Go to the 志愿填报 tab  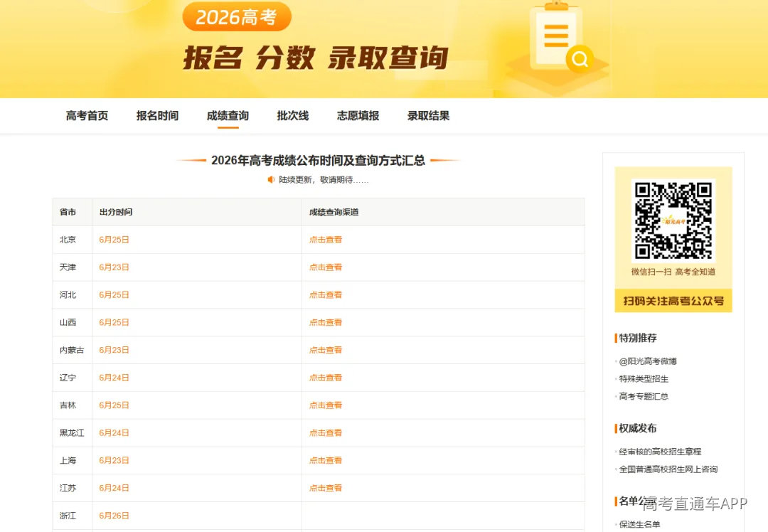coord(358,116)
